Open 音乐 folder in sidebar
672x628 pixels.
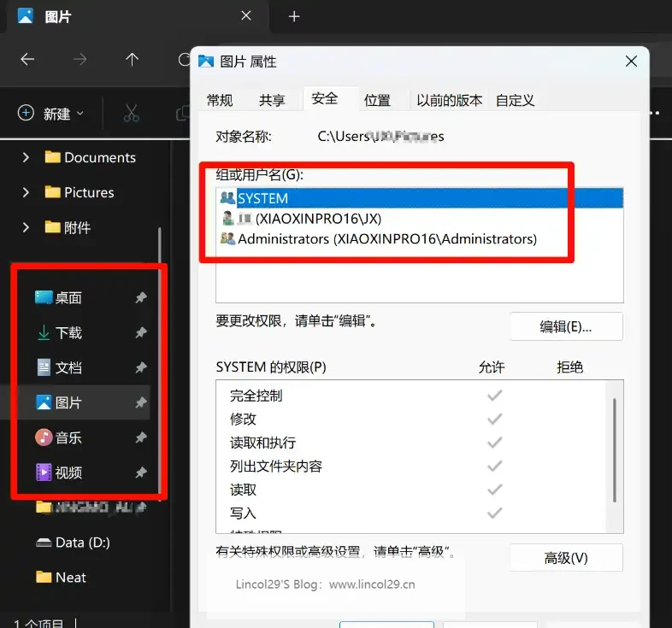[68, 437]
